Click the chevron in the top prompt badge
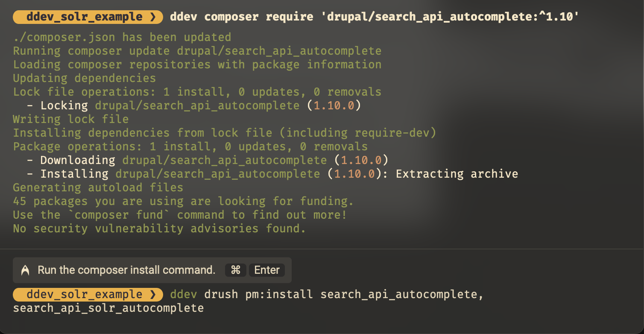Image resolution: width=644 pixels, height=334 pixels. pyautogui.click(x=153, y=17)
